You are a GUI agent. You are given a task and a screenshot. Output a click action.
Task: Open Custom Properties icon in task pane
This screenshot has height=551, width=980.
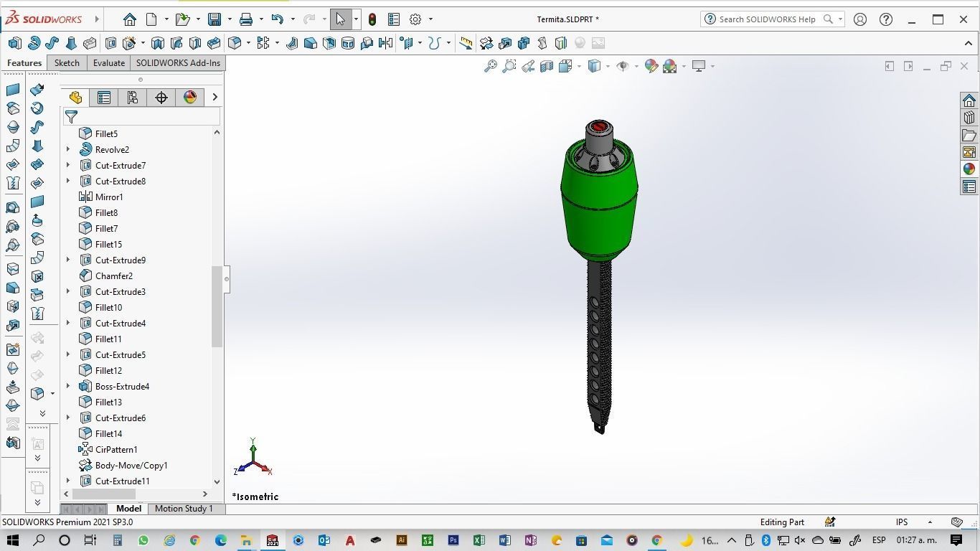[x=969, y=187]
